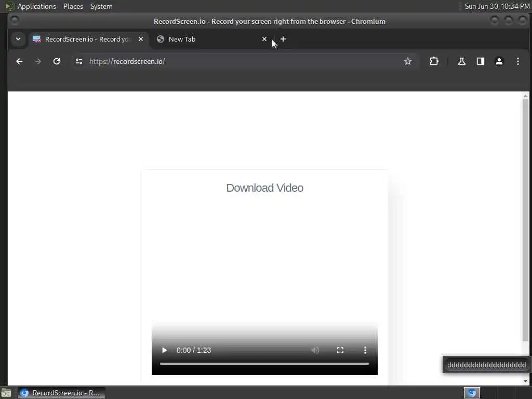
Task: Mute the video with speaker icon
Action: [315, 350]
